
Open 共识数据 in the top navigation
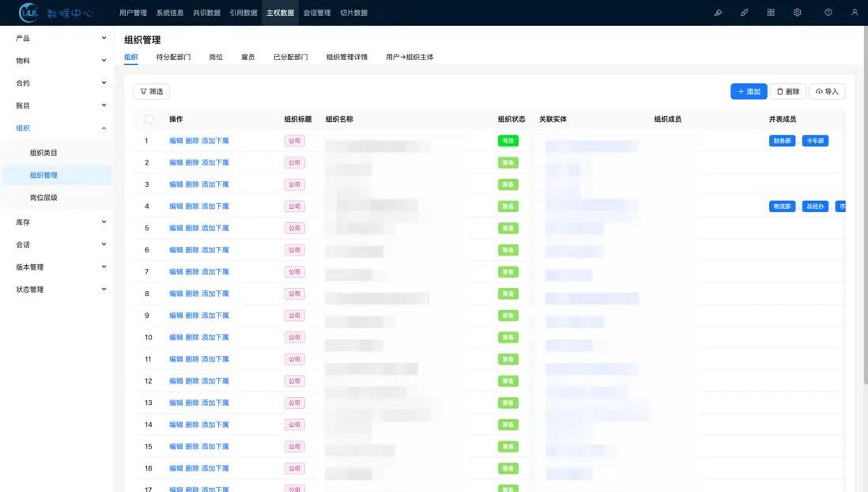click(206, 13)
